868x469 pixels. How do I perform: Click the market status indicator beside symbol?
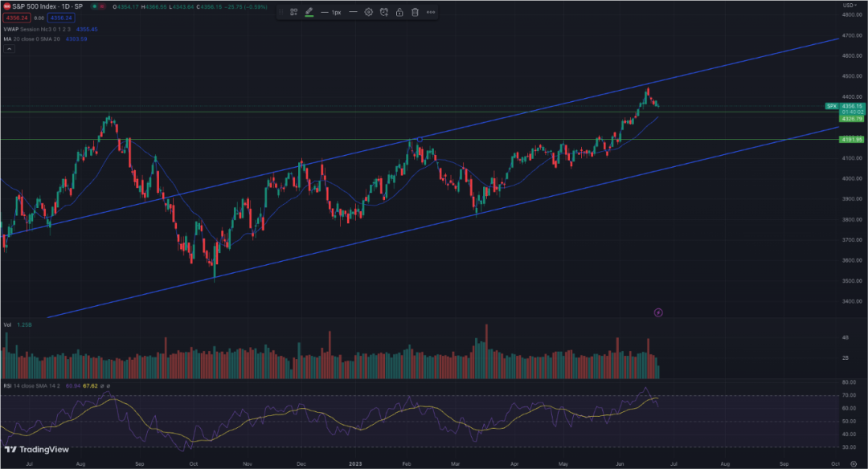(95, 6)
